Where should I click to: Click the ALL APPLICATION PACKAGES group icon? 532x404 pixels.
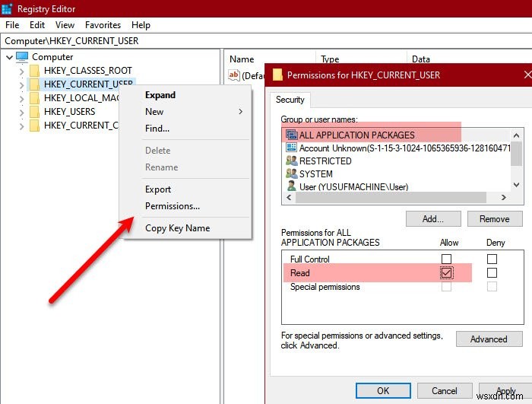point(291,135)
